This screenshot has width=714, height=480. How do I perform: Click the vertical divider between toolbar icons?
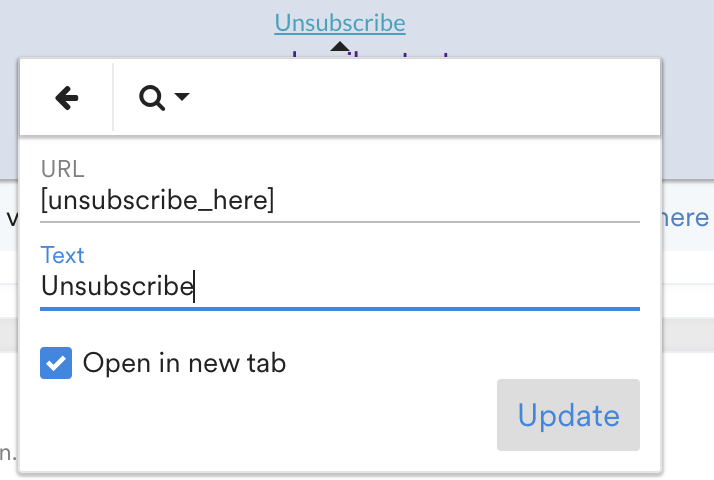point(113,97)
